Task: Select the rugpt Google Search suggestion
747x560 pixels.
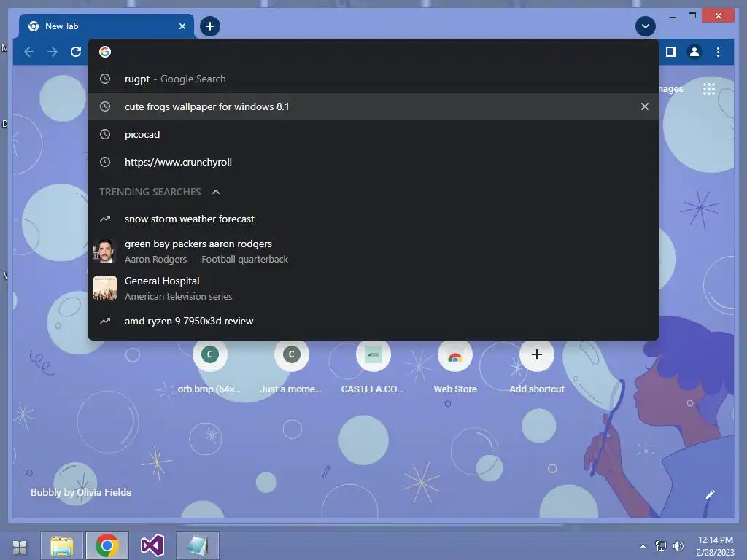Action: coord(373,79)
